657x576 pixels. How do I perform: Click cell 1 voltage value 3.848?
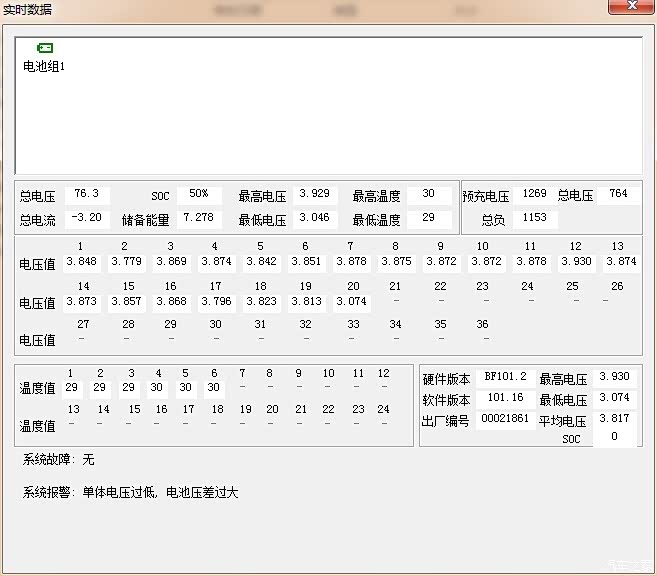(x=81, y=262)
